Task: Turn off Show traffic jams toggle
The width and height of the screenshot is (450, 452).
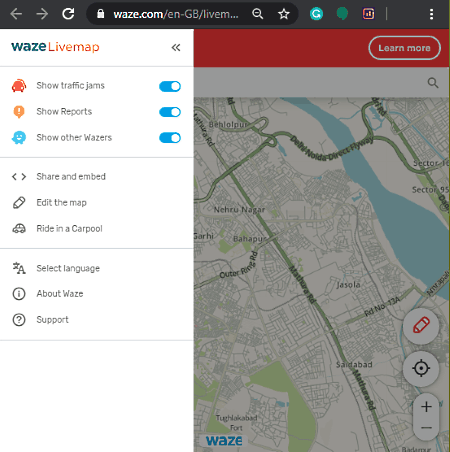Action: (x=170, y=86)
